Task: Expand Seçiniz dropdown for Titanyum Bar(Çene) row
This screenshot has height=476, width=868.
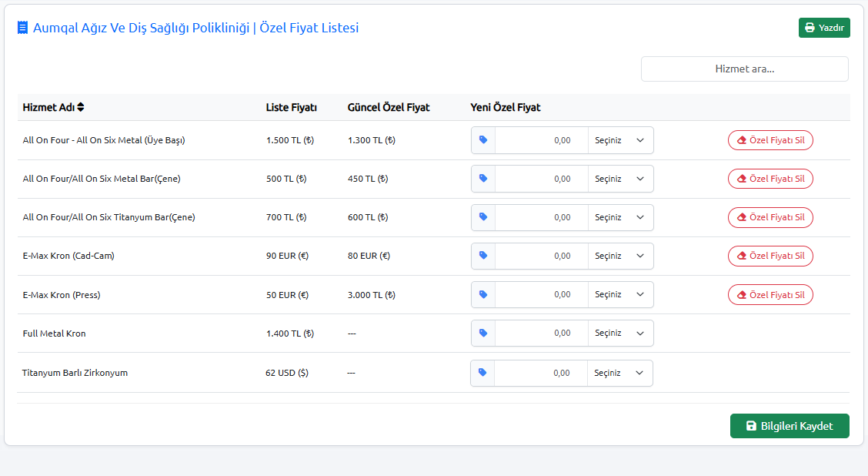Action: pyautogui.click(x=620, y=217)
